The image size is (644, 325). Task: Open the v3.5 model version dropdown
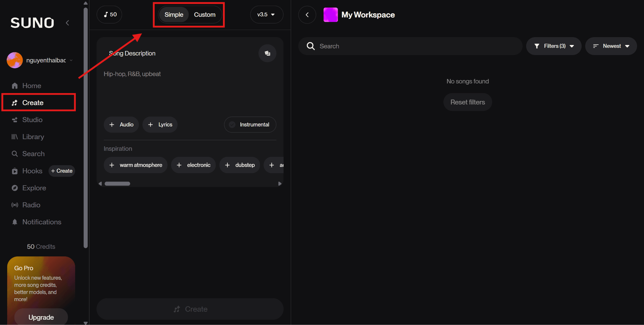pos(266,14)
